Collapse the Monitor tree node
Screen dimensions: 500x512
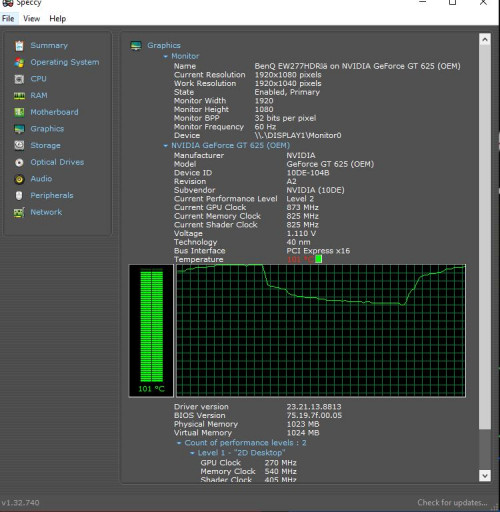pos(165,56)
